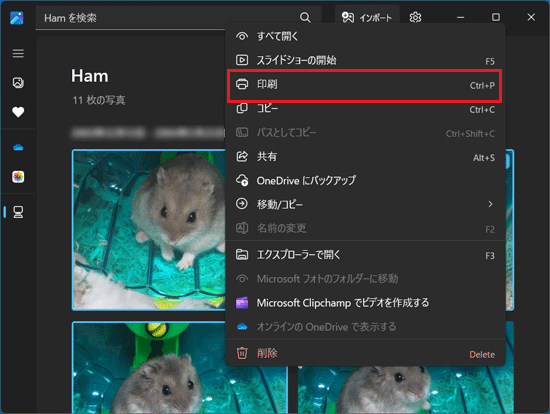Select 印刷 print menu entry
The height and width of the screenshot is (414, 550).
point(365,85)
